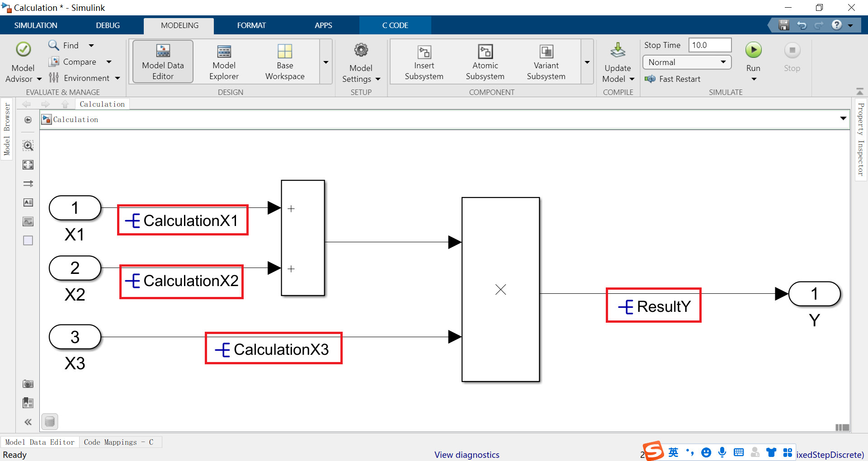Open the Model Browser side panel
Screen dimensions: 868x461
coord(7,129)
